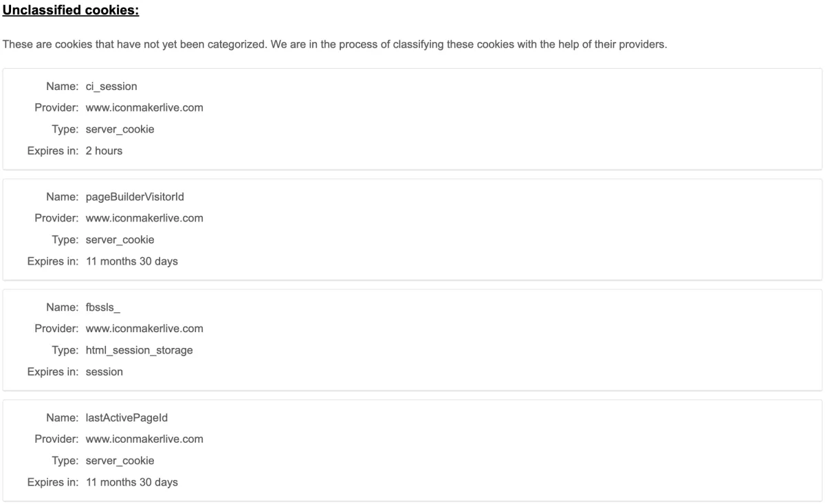The image size is (825, 504).
Task: Click the cookies description paragraph text
Action: [x=335, y=45]
